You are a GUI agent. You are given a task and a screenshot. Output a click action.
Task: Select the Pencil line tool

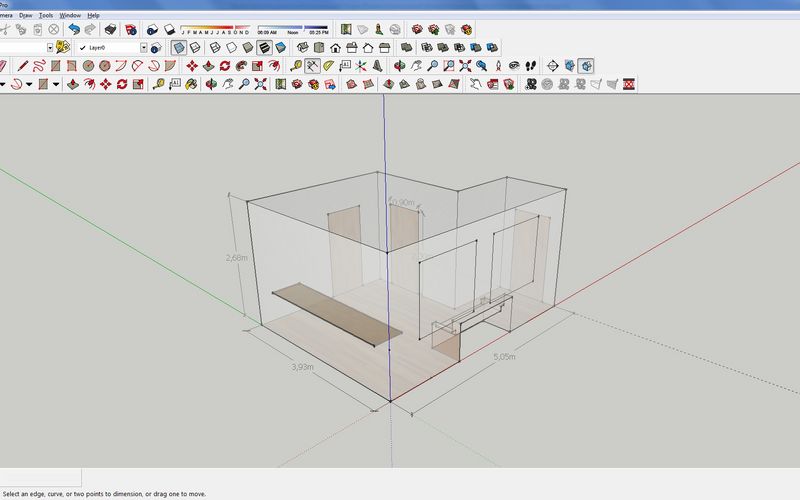[x=22, y=66]
